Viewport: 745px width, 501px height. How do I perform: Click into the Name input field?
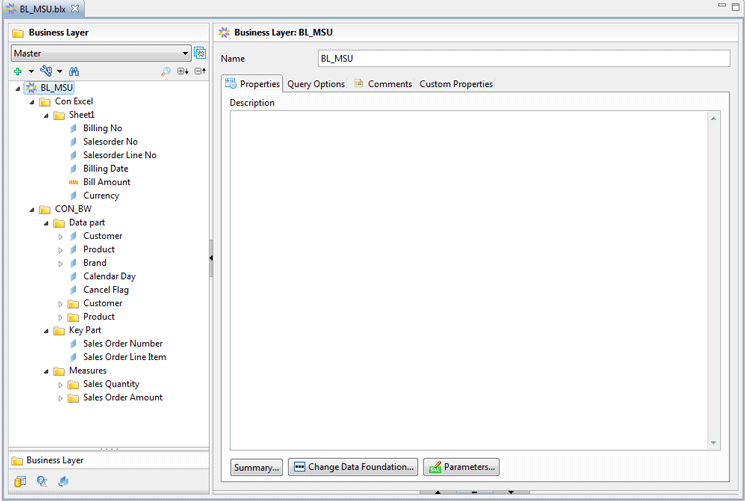tap(524, 58)
